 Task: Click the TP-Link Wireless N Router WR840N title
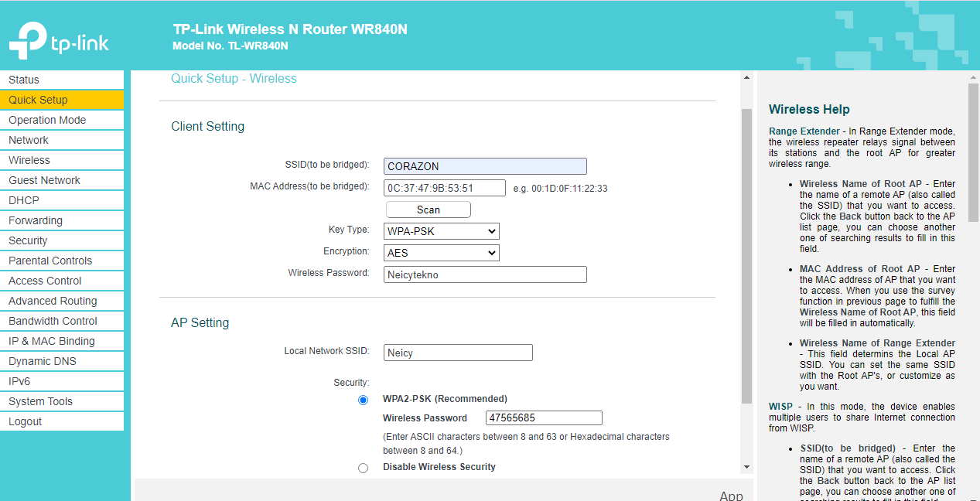tap(290, 29)
